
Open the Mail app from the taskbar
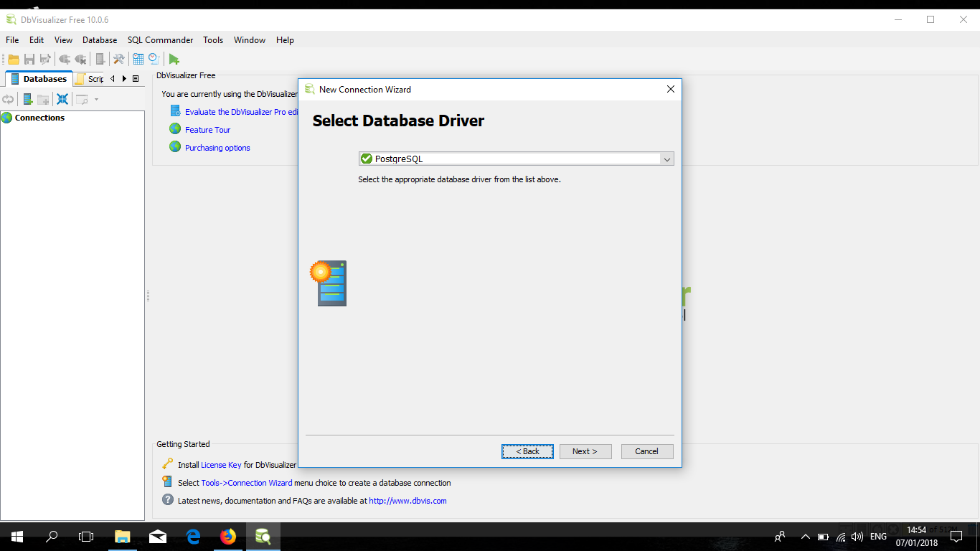point(158,537)
